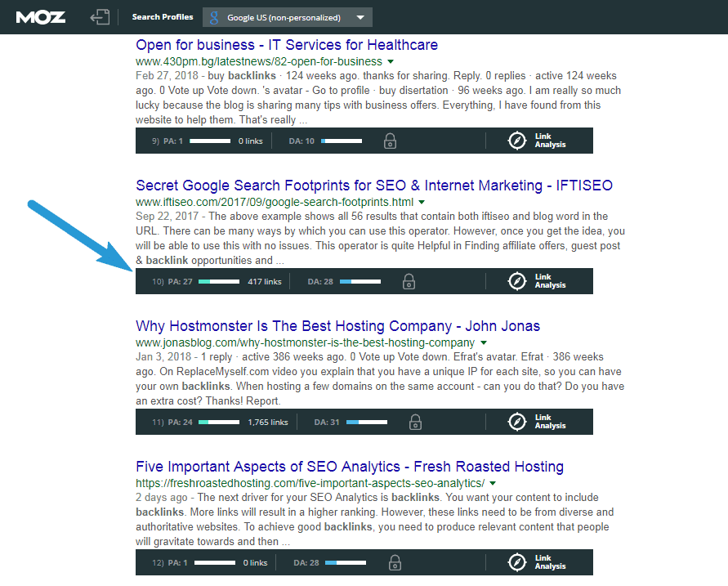Viewport: 728px width, 586px height.
Task: Open Link Analysis for result 9
Action: (x=550, y=141)
